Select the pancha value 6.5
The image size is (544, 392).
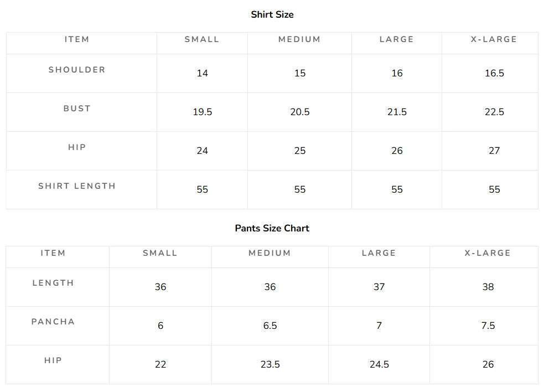coord(270,326)
